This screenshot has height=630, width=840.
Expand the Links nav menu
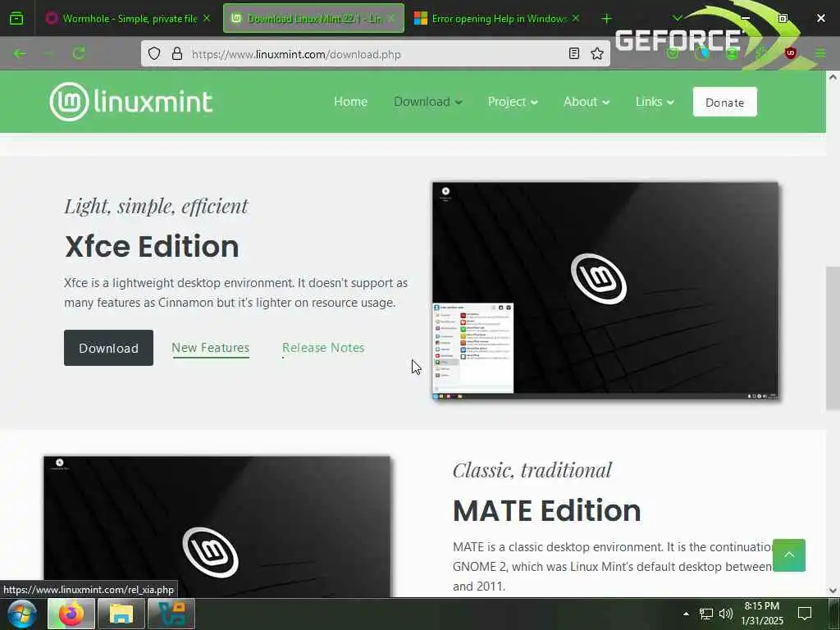[655, 102]
